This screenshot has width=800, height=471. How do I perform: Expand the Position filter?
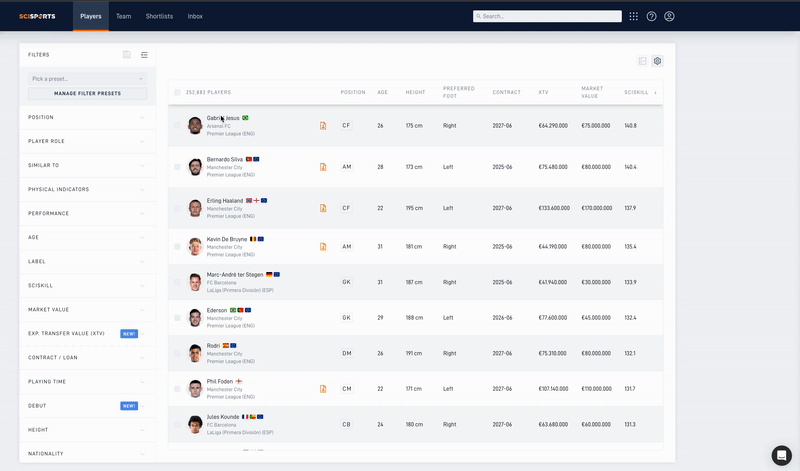87,117
